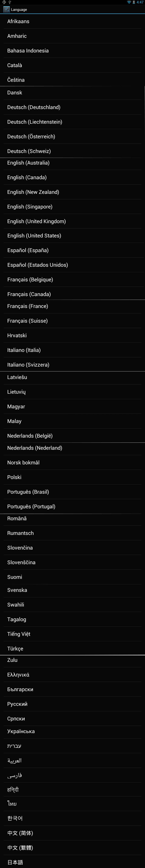This screenshot has height=868, width=145.
Task: Choose Português (Brasil)
Action: 72,492
